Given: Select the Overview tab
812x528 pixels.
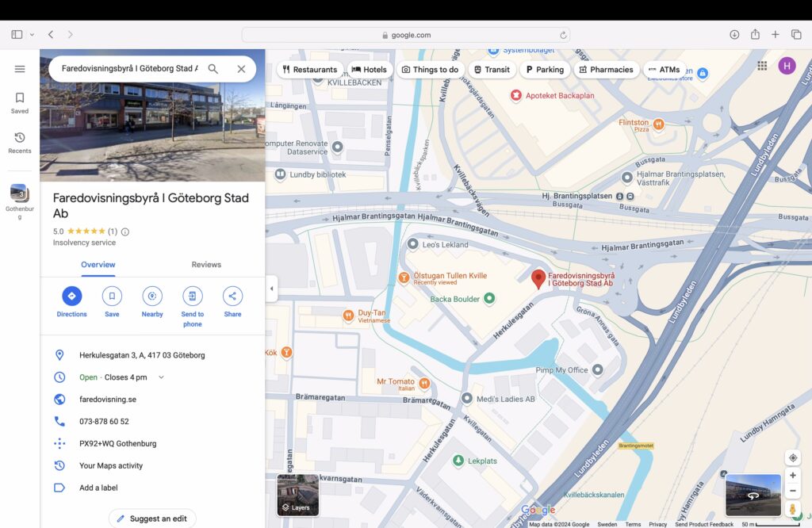Looking at the screenshot, I should 98,265.
